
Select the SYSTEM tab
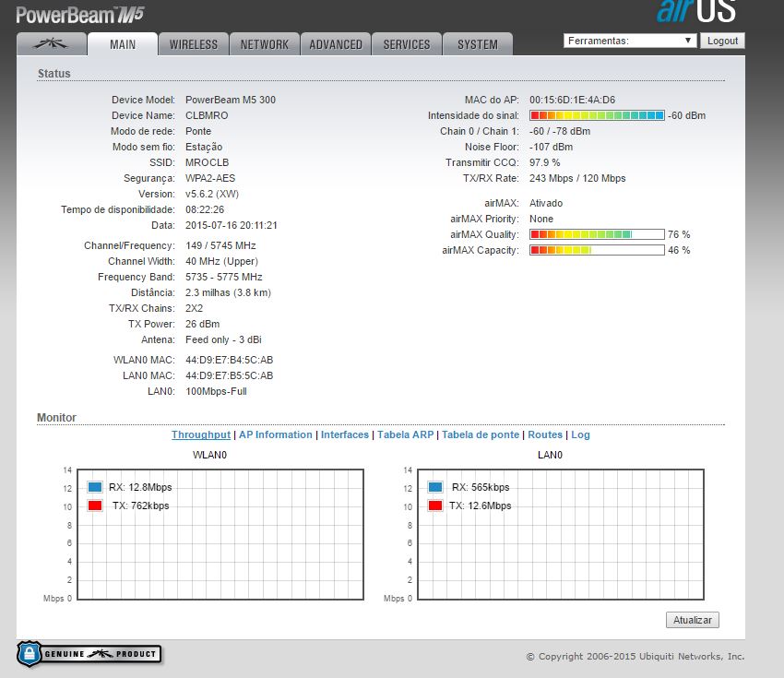478,44
